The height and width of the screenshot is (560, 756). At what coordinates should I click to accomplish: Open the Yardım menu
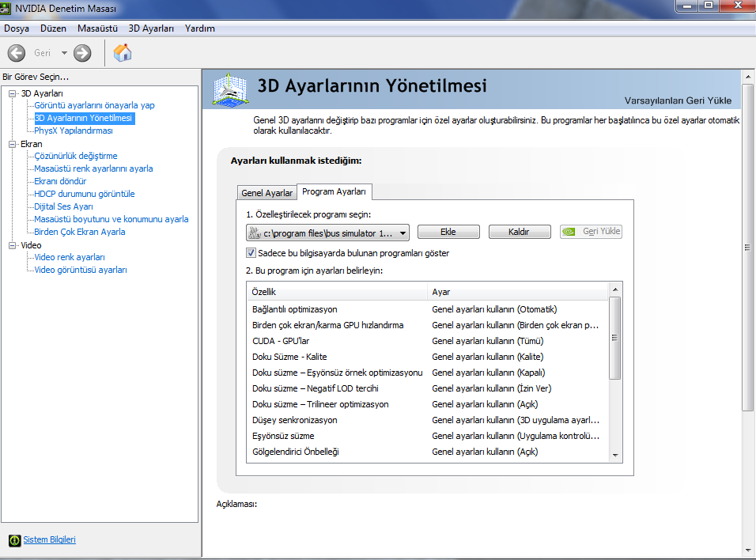pos(199,28)
